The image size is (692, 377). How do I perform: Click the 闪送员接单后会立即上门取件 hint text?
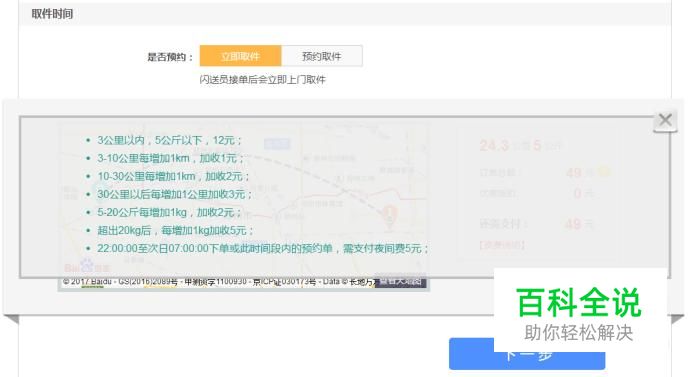point(263,80)
